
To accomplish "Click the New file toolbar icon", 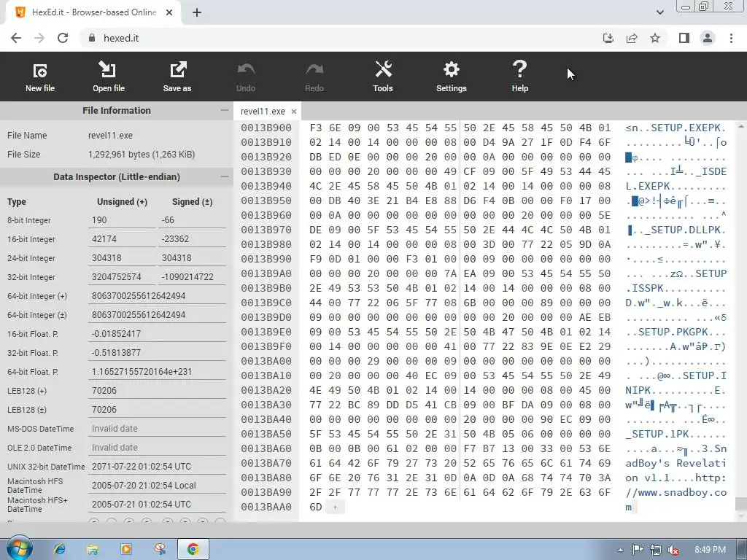I will pos(40,76).
